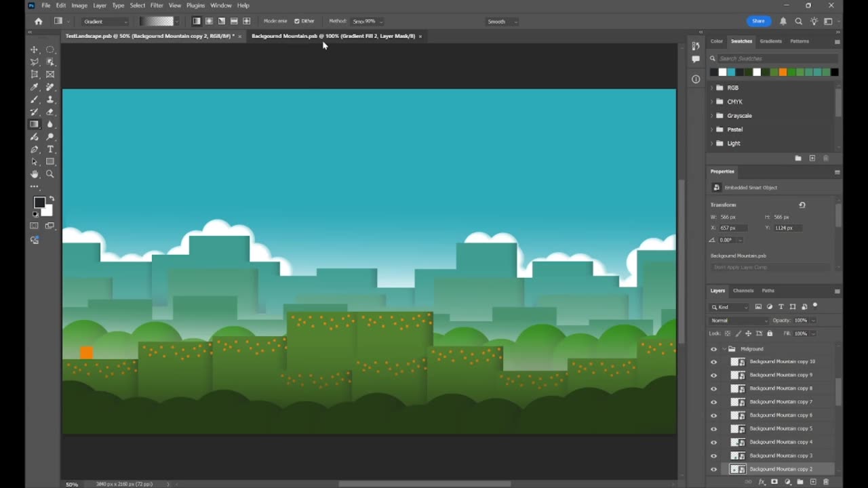Open the Discover lightbulb icon

click(x=814, y=22)
